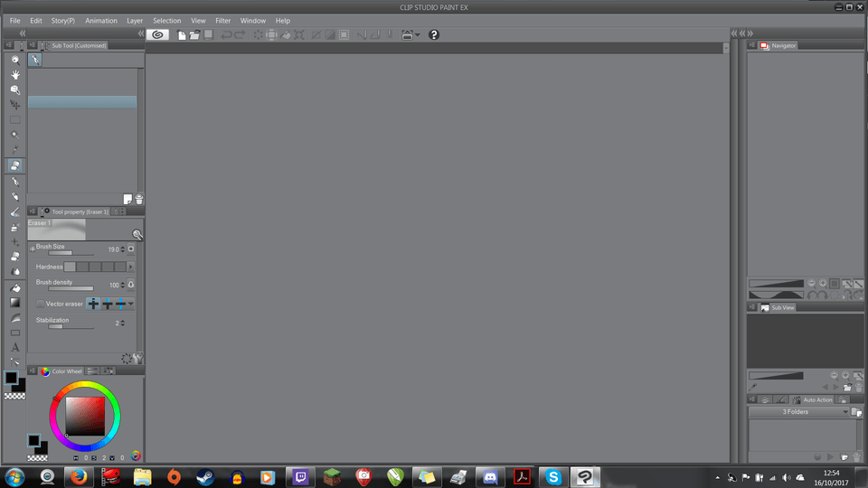Select the Pen tool in the left toolbar

point(15,182)
